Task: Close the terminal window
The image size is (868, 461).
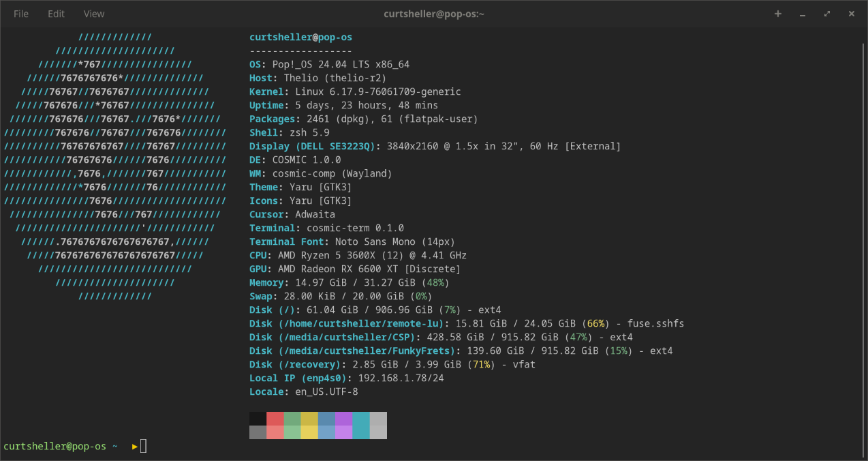Action: (851, 14)
